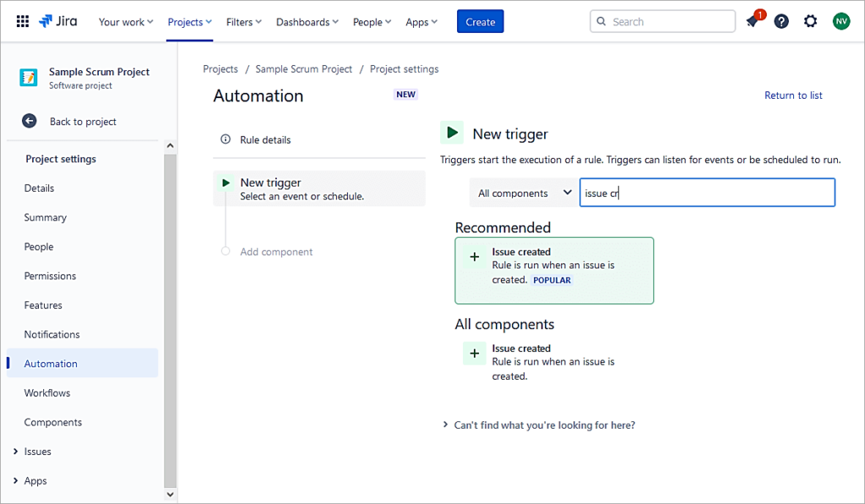Image resolution: width=865 pixels, height=504 pixels.
Task: Click the Jira logo
Action: (x=57, y=21)
